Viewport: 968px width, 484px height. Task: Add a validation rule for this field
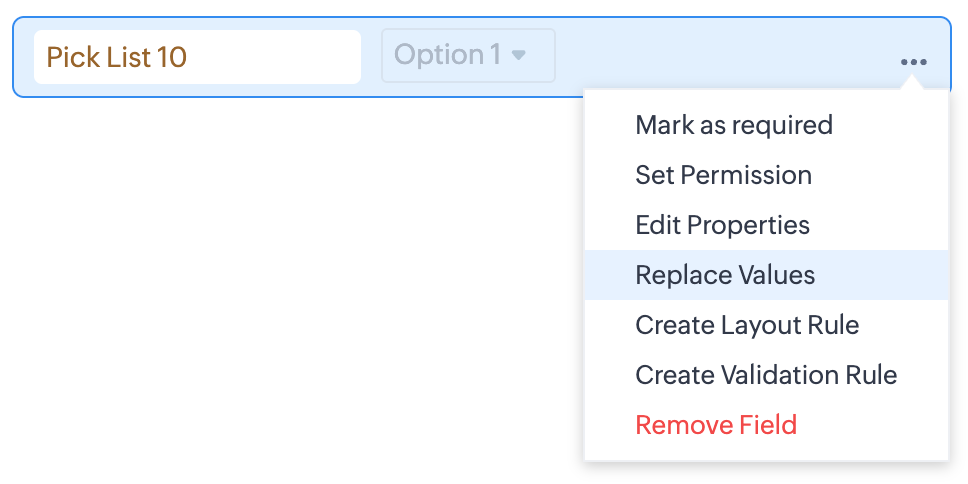tap(766, 375)
